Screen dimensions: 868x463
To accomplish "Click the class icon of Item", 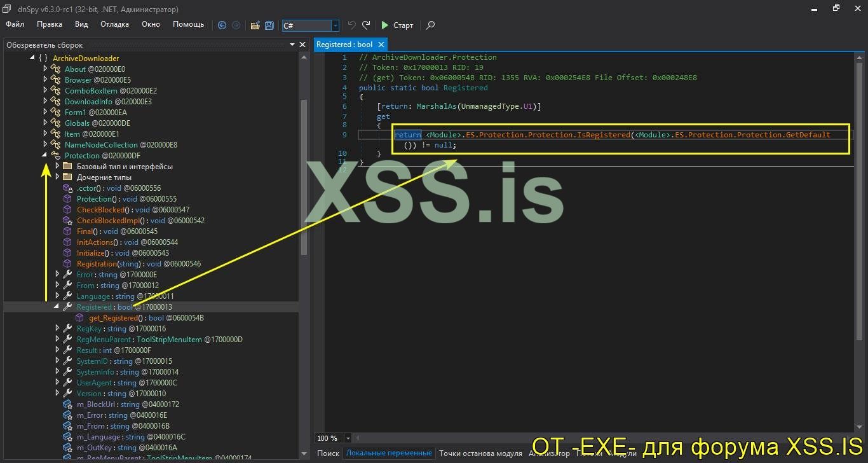I will point(55,134).
